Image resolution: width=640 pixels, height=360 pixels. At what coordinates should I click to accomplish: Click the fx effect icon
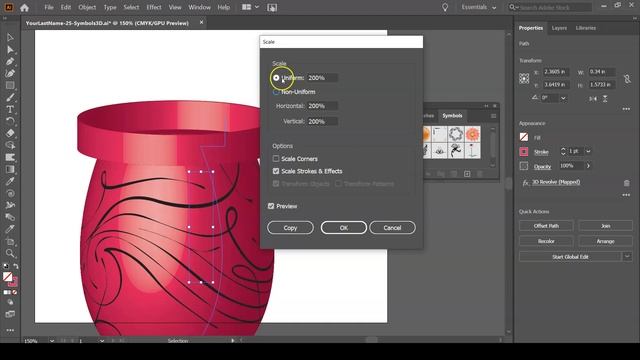(525, 183)
